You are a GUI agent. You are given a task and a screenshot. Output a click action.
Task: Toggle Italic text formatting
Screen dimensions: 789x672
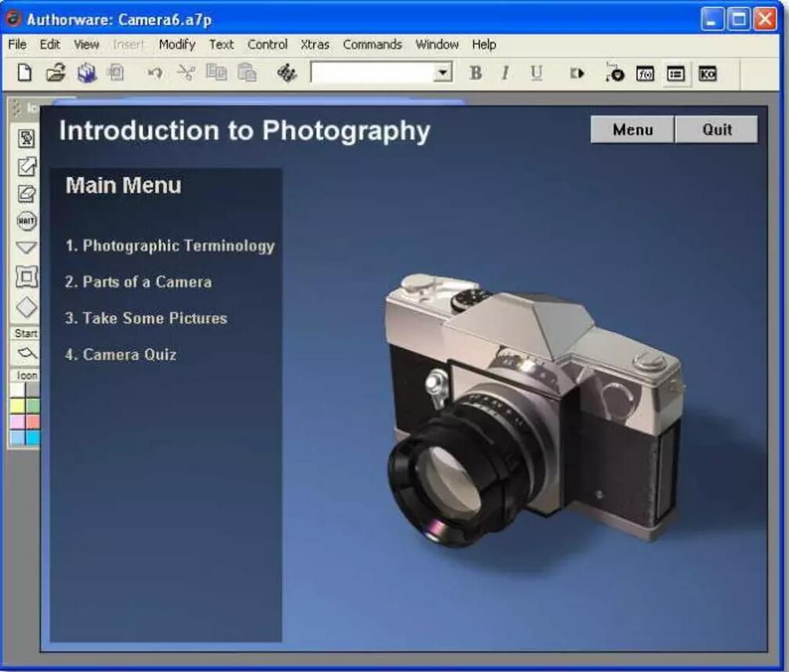[x=505, y=74]
